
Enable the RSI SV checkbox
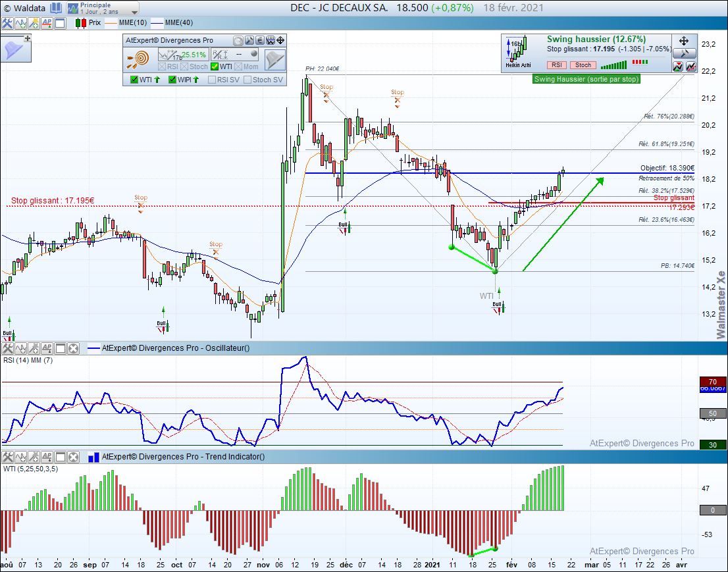point(212,80)
